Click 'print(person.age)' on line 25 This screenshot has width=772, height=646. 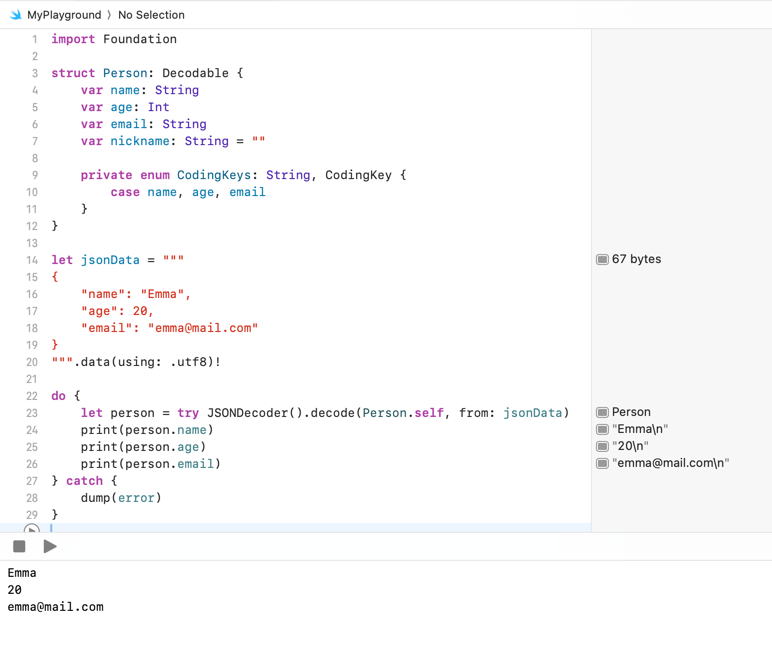click(x=143, y=447)
